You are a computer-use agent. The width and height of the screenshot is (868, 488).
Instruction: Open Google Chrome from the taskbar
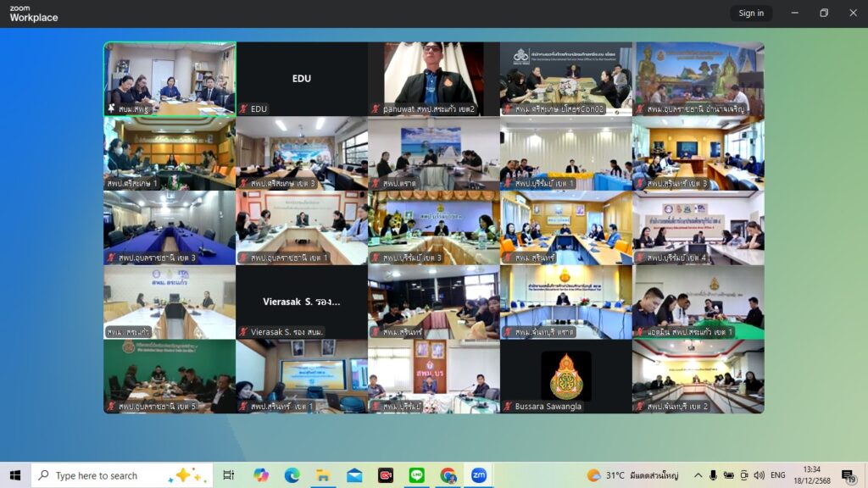click(448, 475)
